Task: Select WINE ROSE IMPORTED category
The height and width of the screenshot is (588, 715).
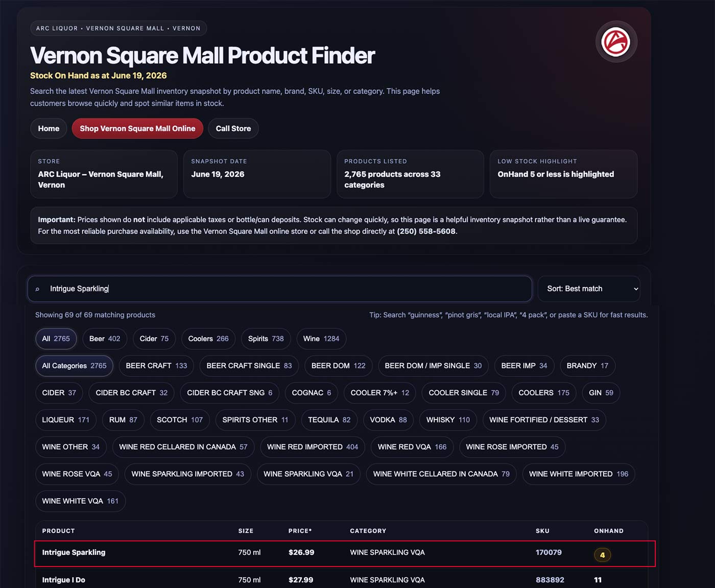Action: (512, 447)
